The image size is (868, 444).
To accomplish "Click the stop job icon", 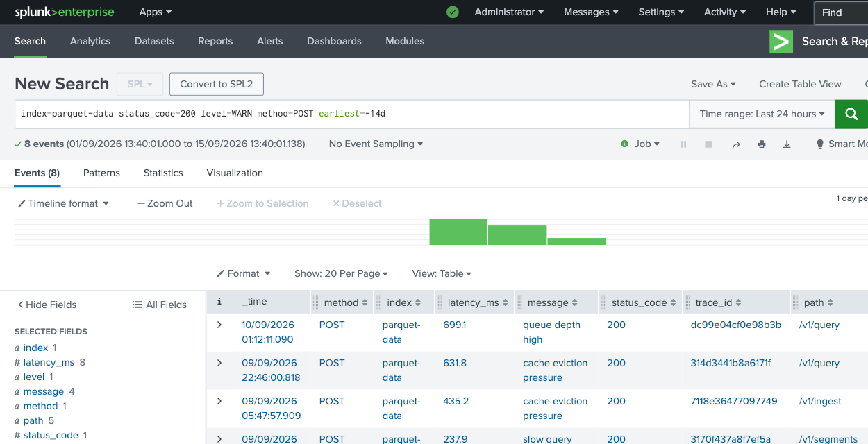I will pyautogui.click(x=709, y=144).
